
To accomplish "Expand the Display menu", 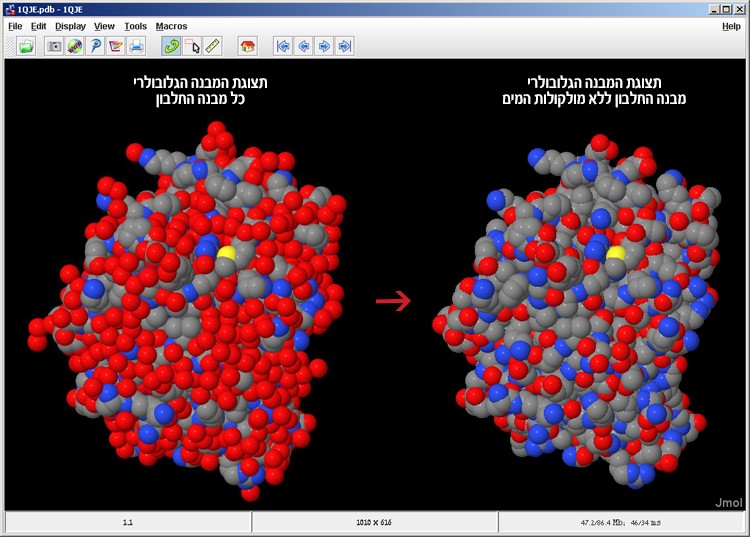I will 70,26.
